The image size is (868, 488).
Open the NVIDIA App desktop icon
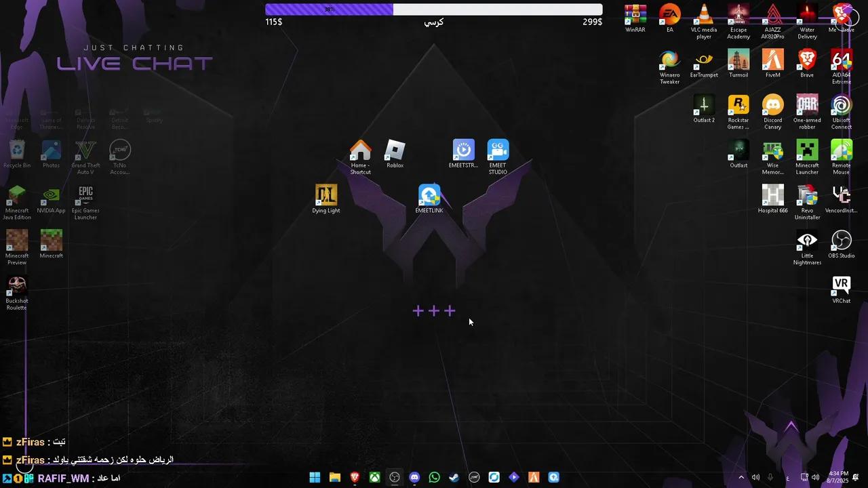51,199
